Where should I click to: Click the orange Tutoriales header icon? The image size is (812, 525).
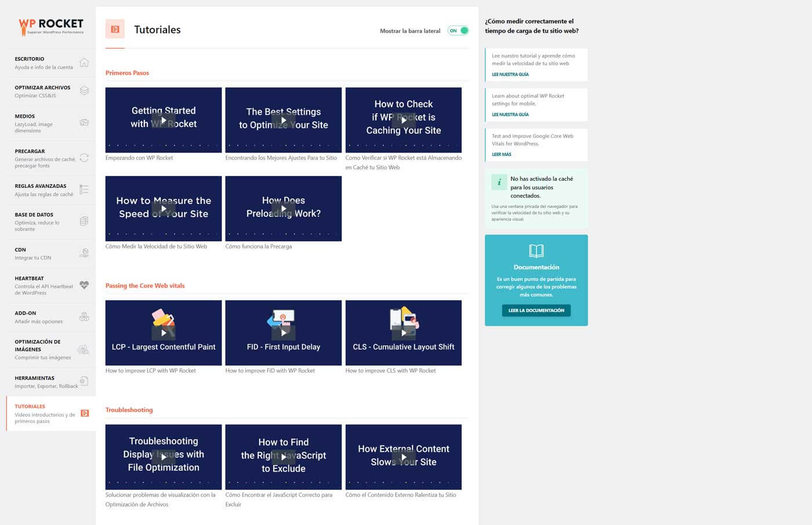115,29
